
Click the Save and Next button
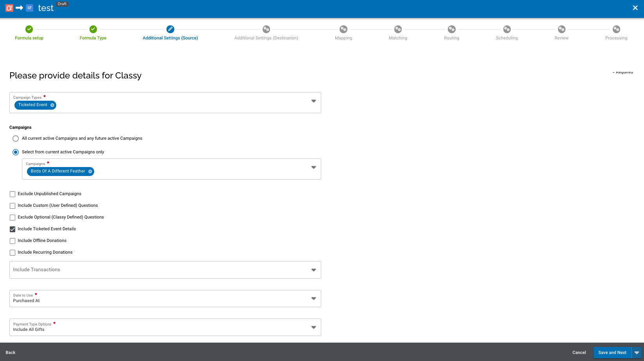612,352
